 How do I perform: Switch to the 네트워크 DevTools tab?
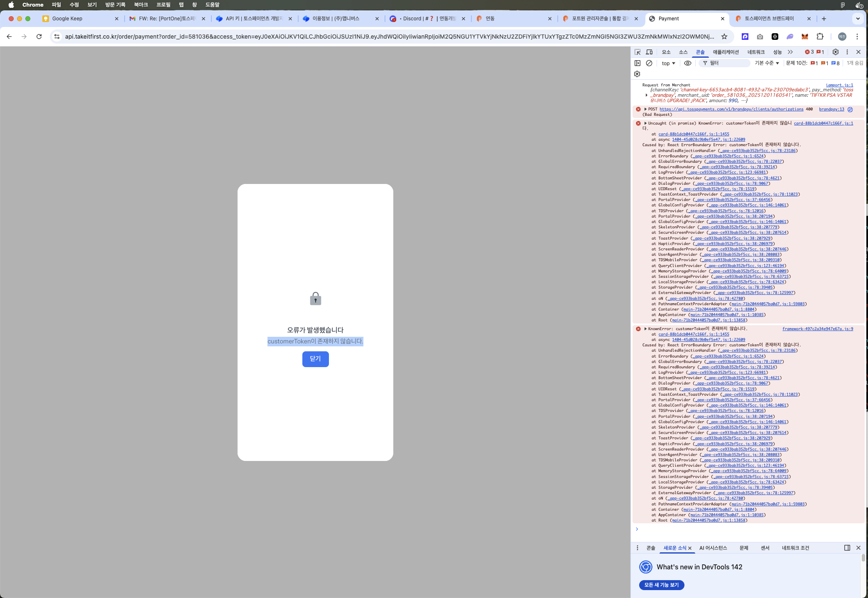[756, 52]
